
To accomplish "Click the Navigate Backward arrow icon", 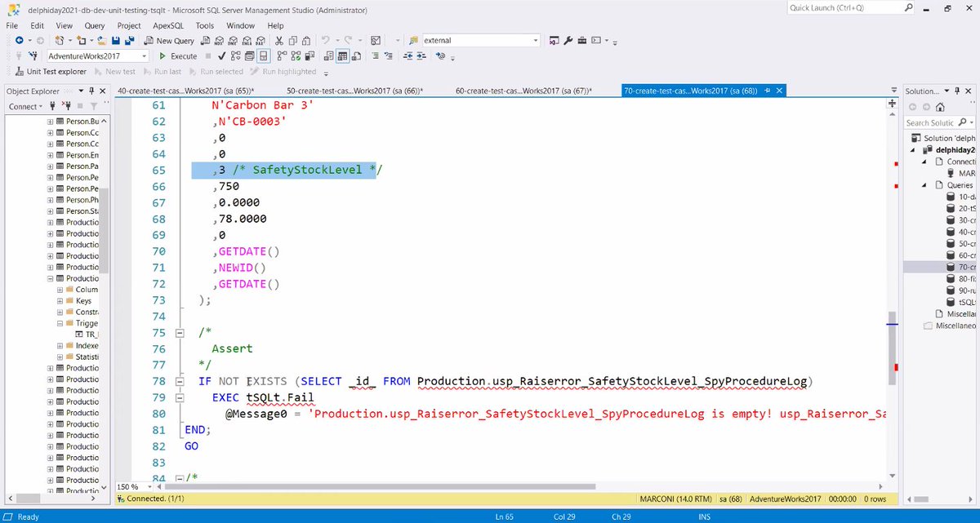I will pos(18,40).
